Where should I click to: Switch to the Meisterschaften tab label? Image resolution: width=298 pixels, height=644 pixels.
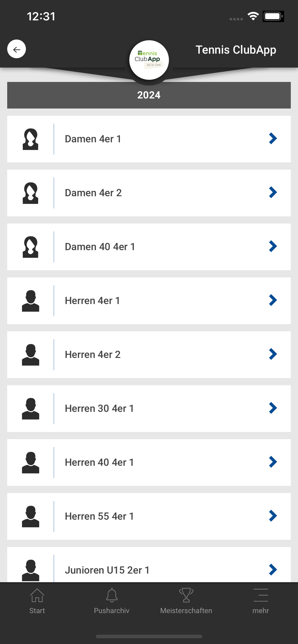pyautogui.click(x=186, y=610)
